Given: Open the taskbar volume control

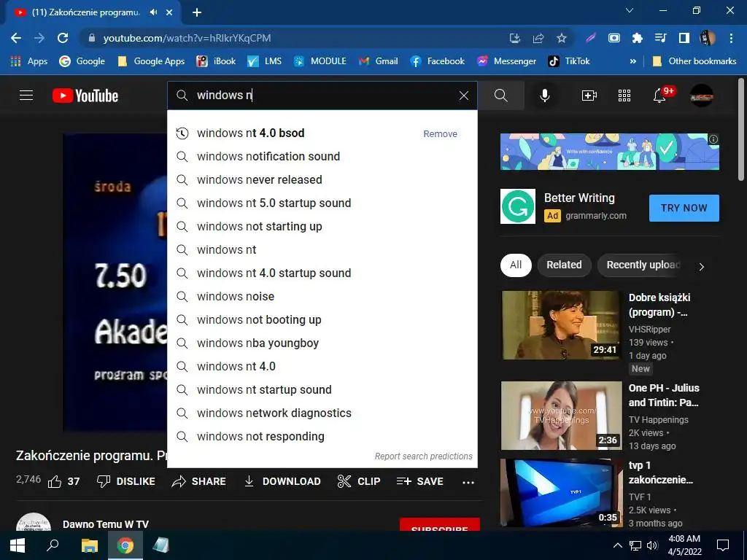Looking at the screenshot, I should [x=652, y=545].
